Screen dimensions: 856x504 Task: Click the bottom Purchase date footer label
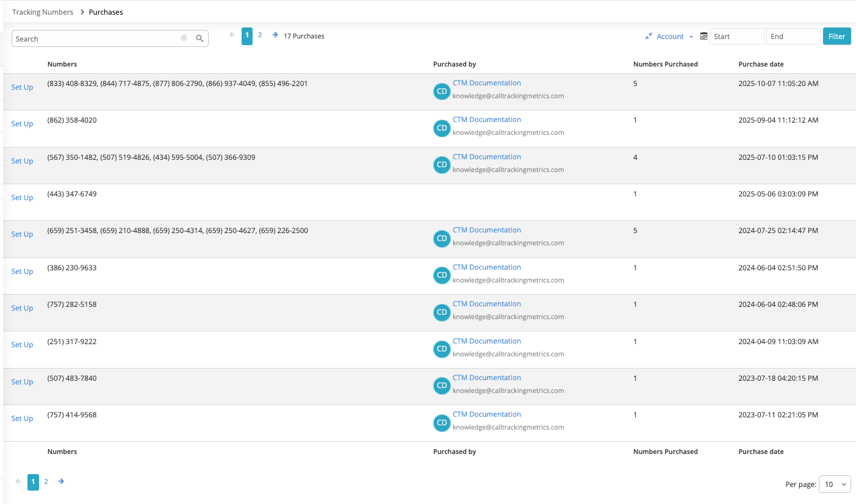[x=761, y=452]
